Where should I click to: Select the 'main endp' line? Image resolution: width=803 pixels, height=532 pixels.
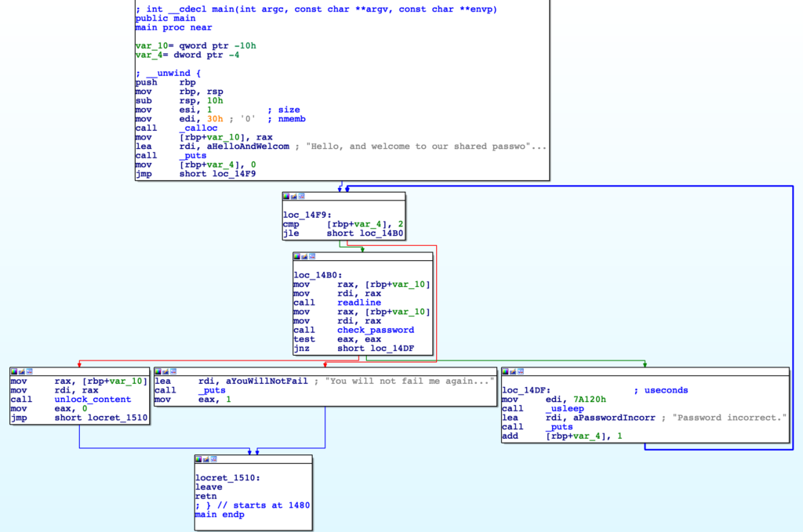(x=220, y=515)
